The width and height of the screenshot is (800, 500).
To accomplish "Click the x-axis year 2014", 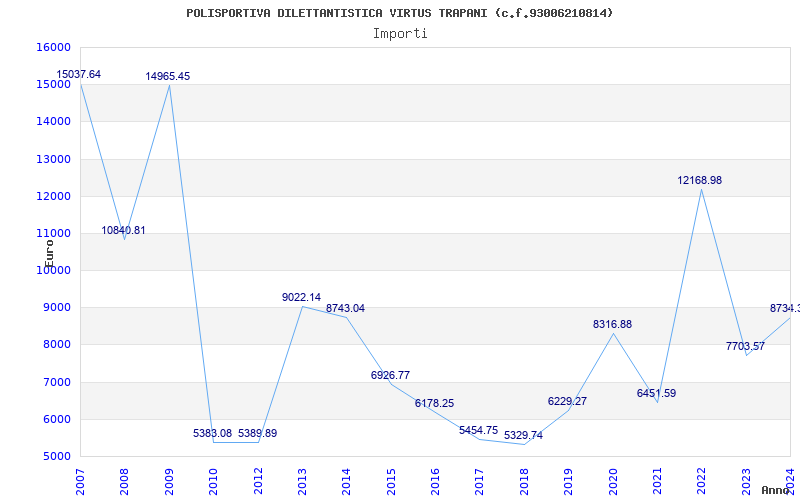I will (346, 482).
